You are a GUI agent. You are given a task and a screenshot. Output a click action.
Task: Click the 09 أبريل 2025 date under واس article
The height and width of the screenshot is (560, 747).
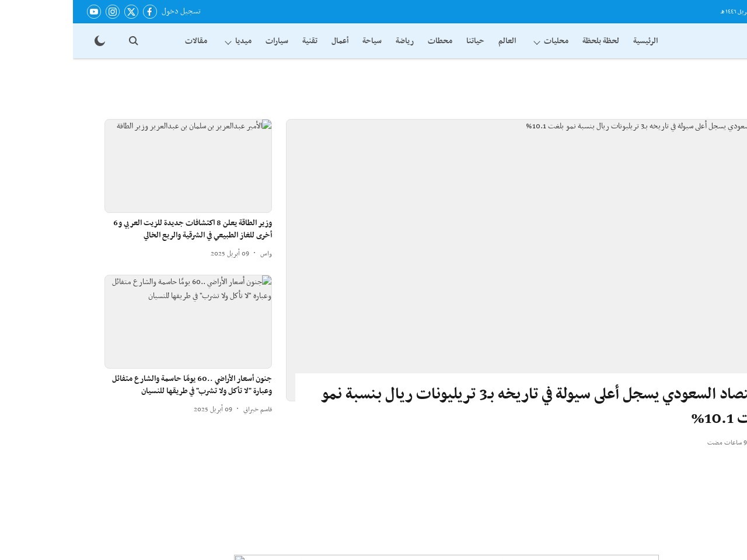pyautogui.click(x=230, y=254)
